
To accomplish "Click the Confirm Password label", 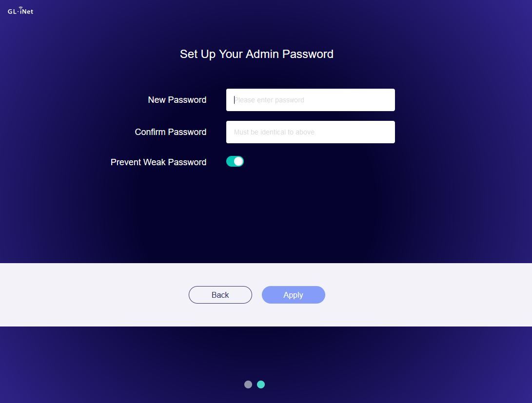I will [171, 132].
